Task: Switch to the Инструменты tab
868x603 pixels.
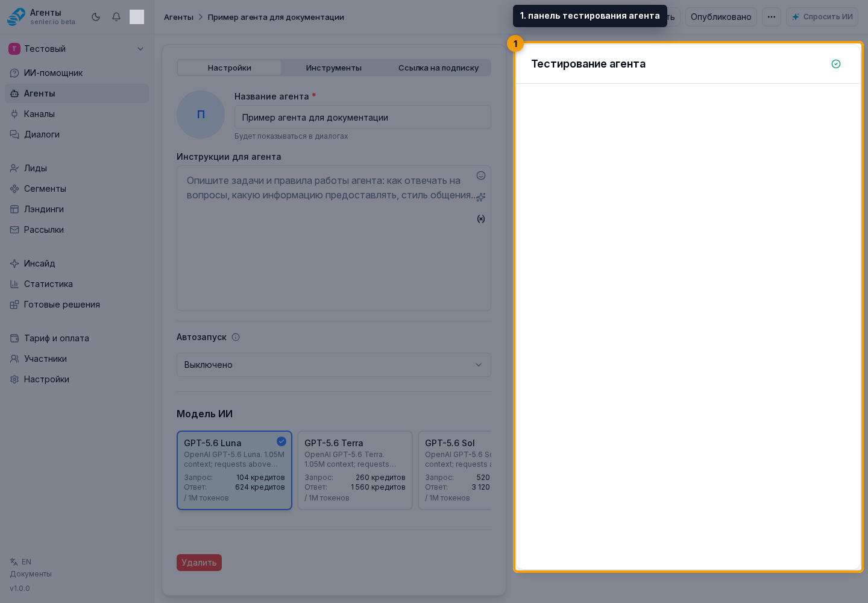Action: [334, 68]
